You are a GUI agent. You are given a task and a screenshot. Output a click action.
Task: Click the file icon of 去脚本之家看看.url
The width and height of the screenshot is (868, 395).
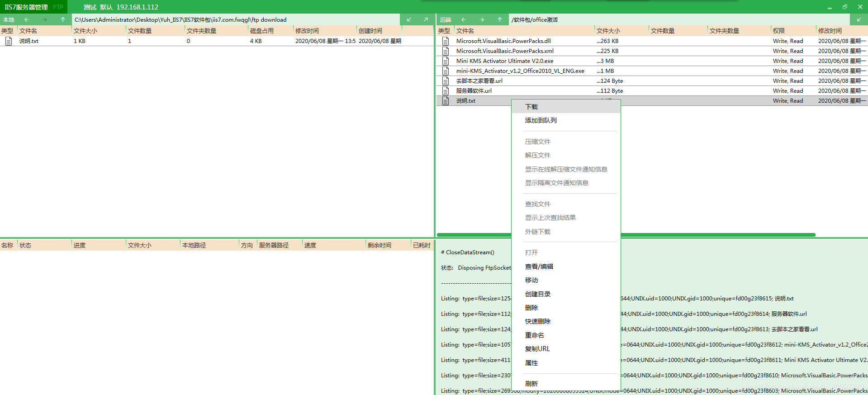point(446,81)
